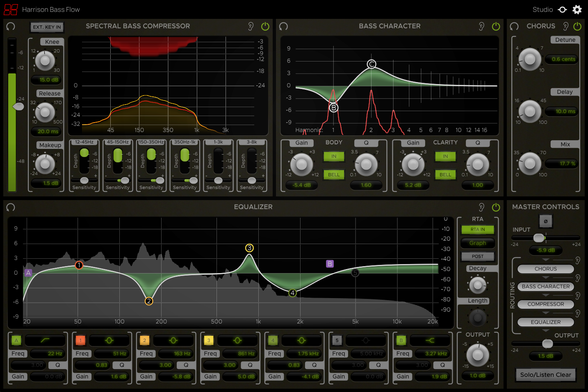
Task: Toggle the Clarity BELL button
Action: pos(445,175)
